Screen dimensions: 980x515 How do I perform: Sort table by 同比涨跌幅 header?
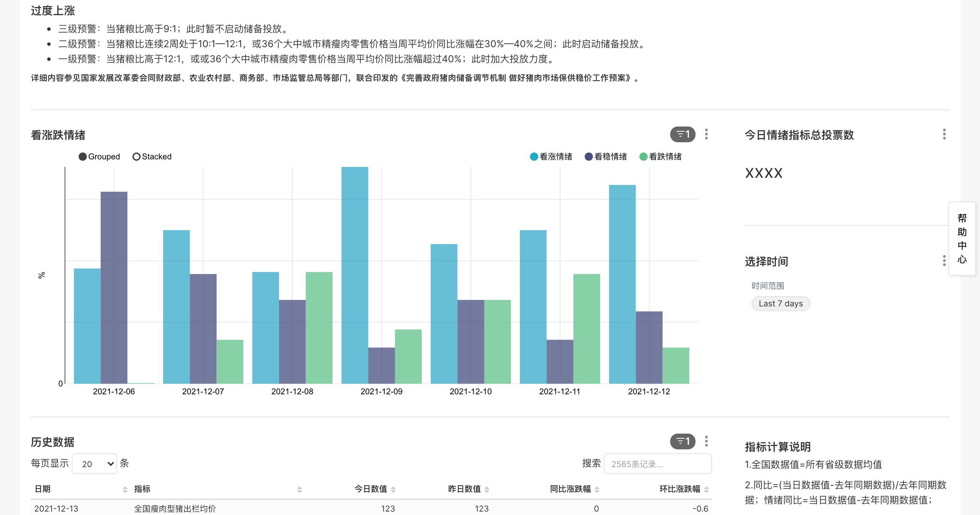[570, 489]
